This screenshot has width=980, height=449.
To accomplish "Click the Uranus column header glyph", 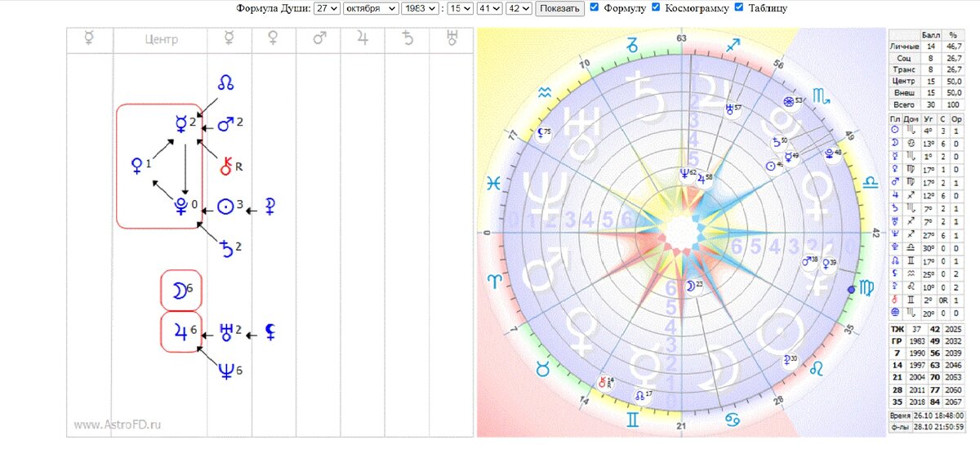I will coord(452,39).
